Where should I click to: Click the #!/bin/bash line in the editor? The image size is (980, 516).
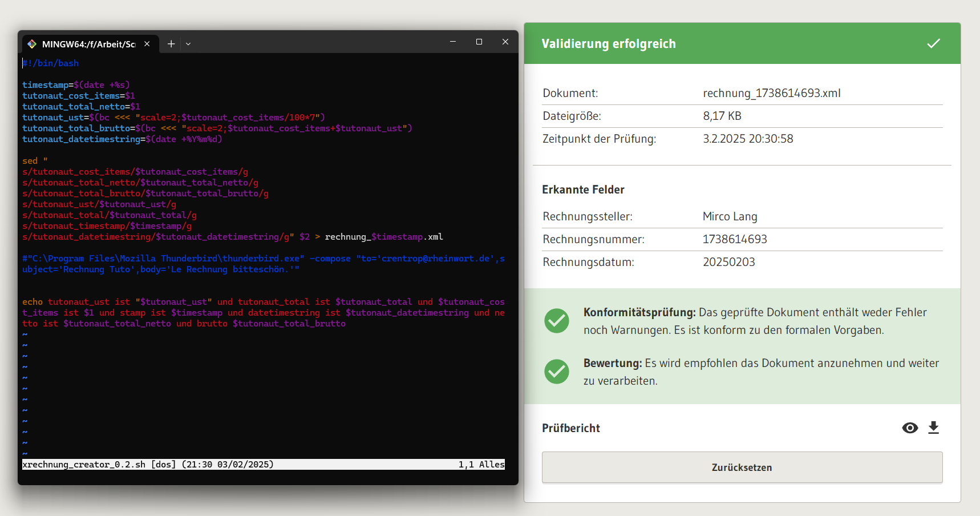click(x=50, y=63)
